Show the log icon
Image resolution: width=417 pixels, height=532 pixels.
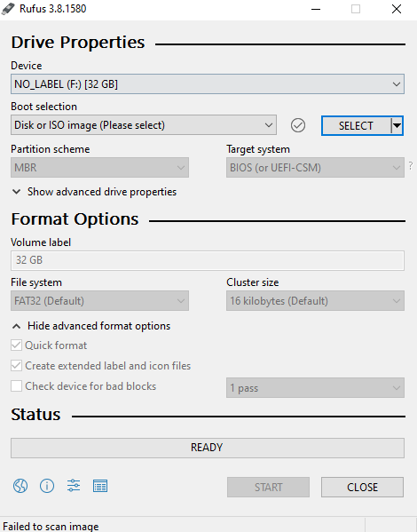coord(100,486)
